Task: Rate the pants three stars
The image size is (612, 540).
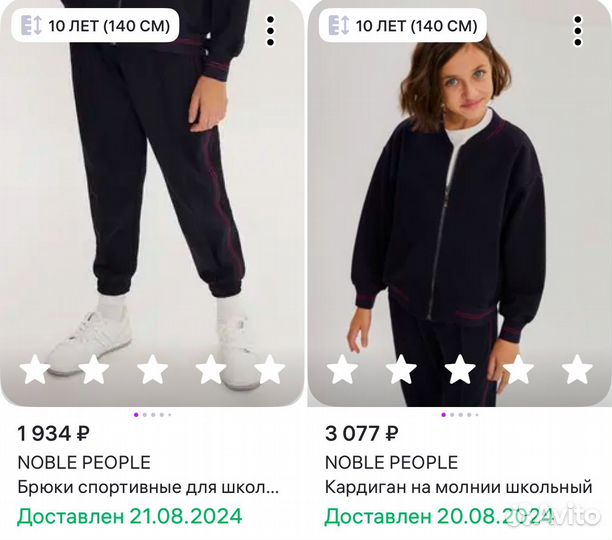Action: pyautogui.click(x=152, y=370)
